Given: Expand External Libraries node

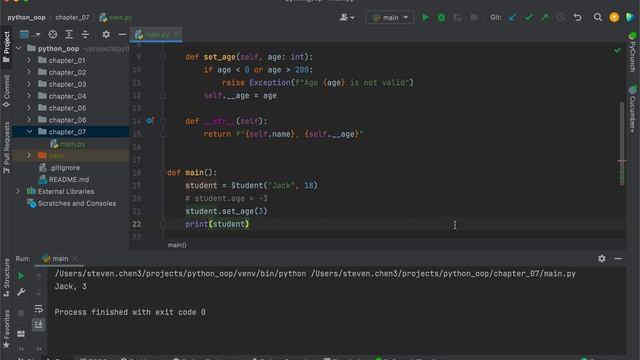Looking at the screenshot, I should pos(18,191).
